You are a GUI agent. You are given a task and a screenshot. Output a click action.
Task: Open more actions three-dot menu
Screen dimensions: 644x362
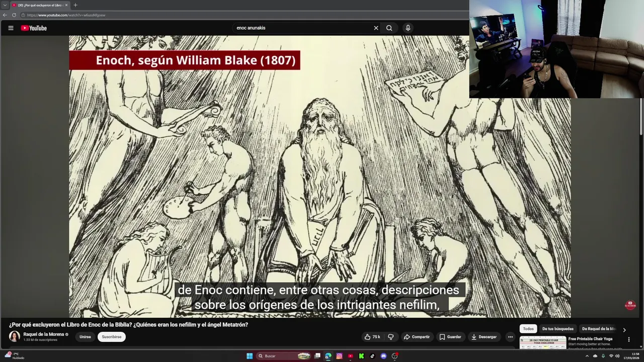coord(510,337)
